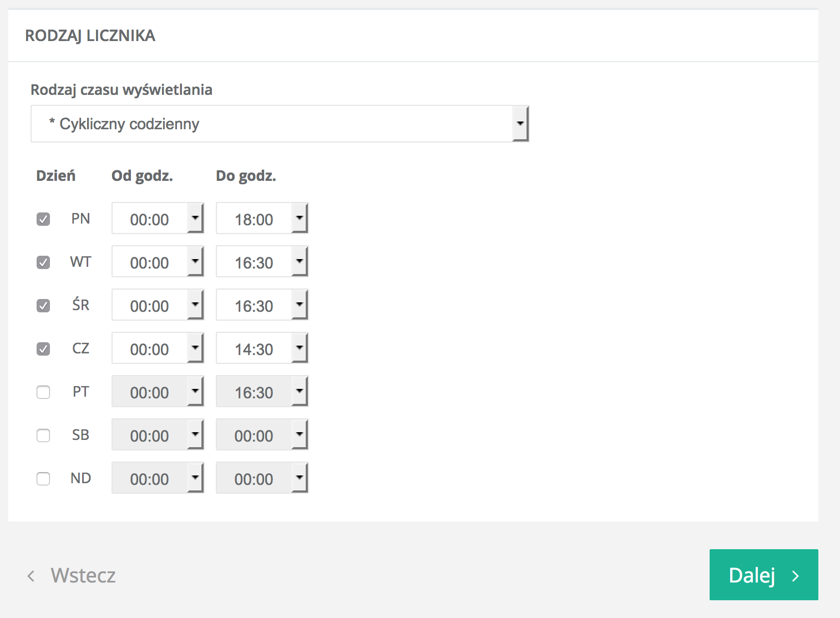Open WT end time 16:30 dropdown
840x618 pixels.
(x=262, y=262)
